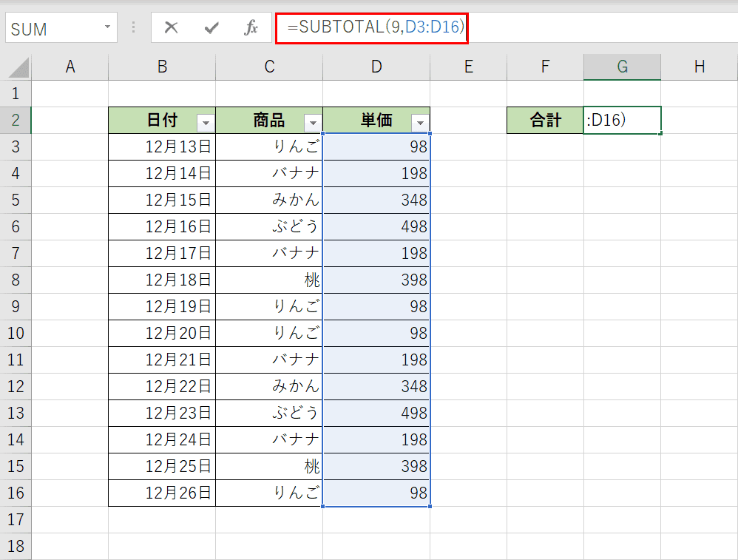This screenshot has height=560, width=738.
Task: Click the date cell 12月15日
Action: 162,200
